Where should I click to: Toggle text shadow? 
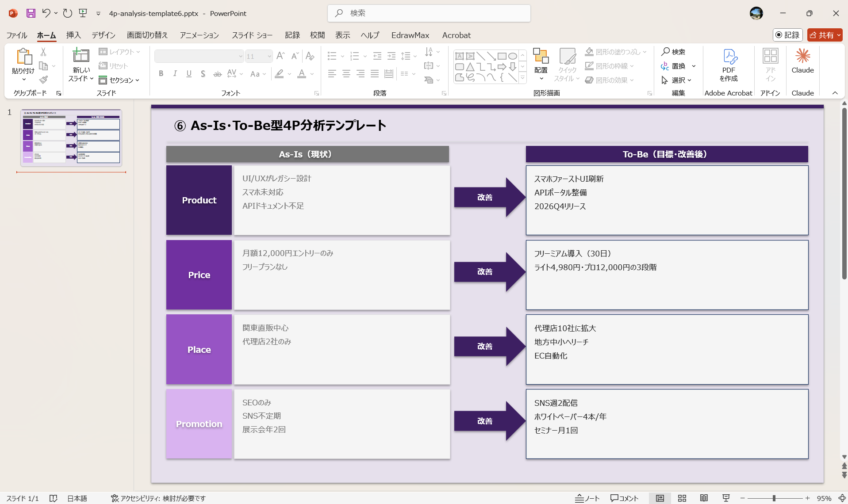point(203,74)
